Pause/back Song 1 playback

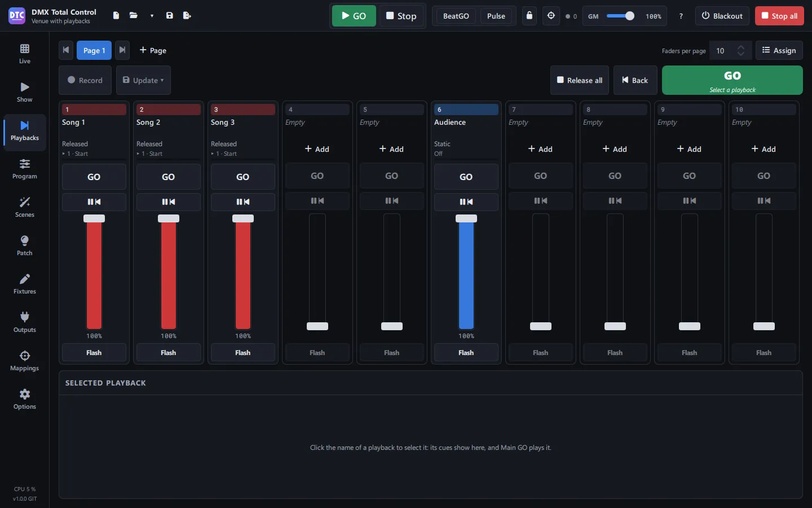pyautogui.click(x=94, y=202)
